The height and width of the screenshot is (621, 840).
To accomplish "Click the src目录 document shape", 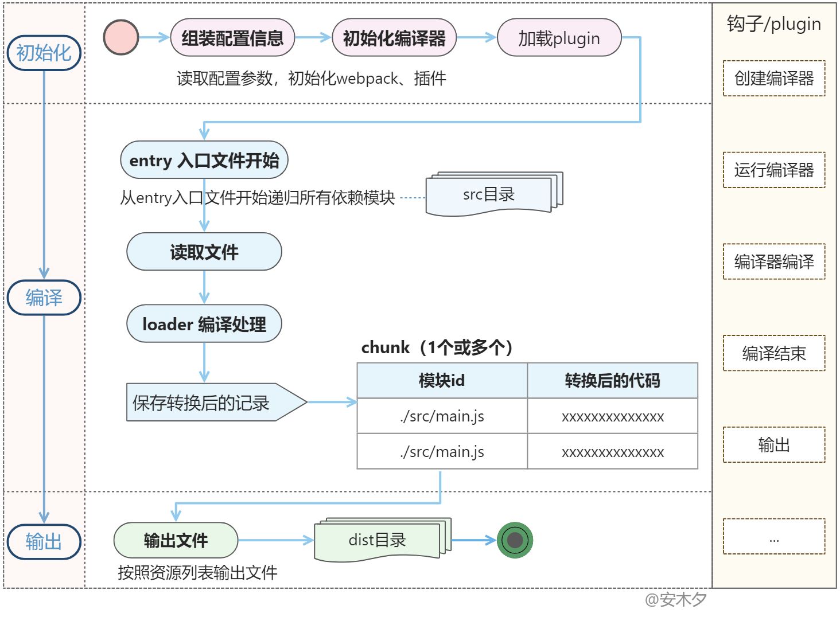I will pos(493,194).
